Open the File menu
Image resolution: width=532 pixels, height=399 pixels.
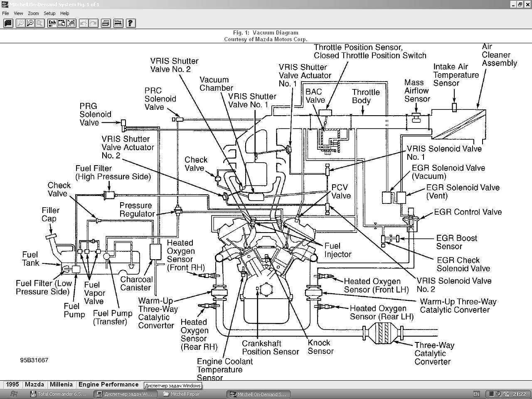point(5,13)
